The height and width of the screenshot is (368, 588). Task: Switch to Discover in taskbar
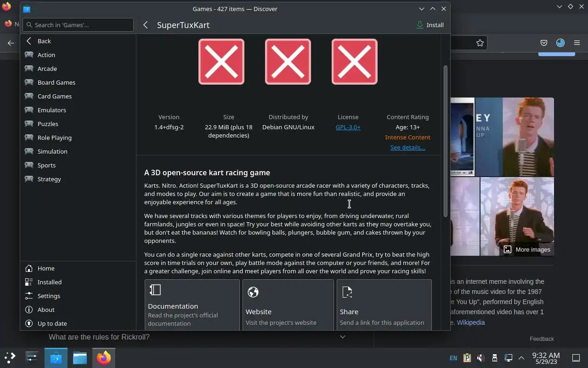(56, 357)
